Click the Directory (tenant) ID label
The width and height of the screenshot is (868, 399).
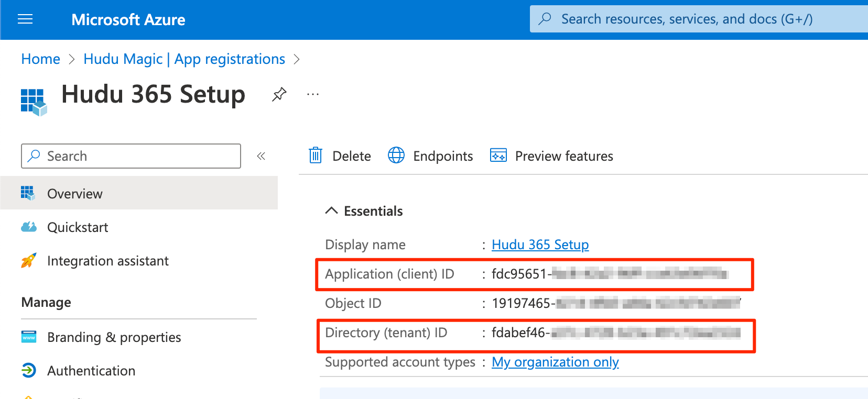pyautogui.click(x=386, y=332)
